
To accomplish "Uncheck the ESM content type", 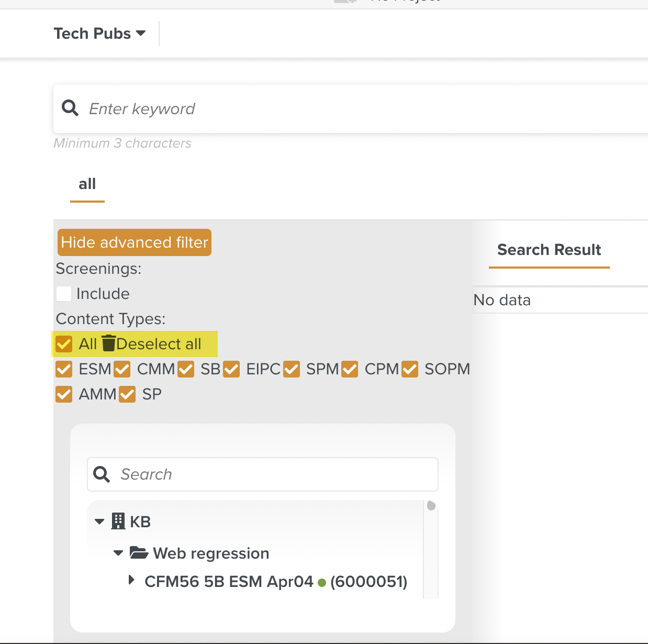I will point(64,369).
